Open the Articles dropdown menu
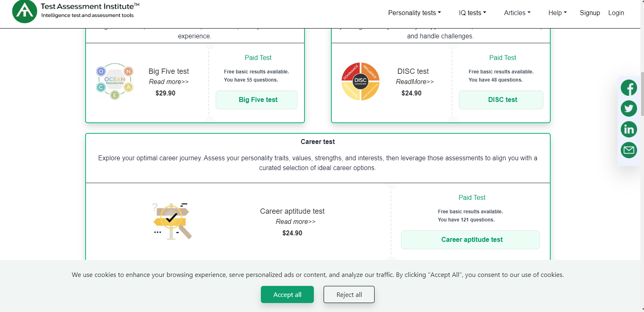The height and width of the screenshot is (312, 644). [x=517, y=13]
